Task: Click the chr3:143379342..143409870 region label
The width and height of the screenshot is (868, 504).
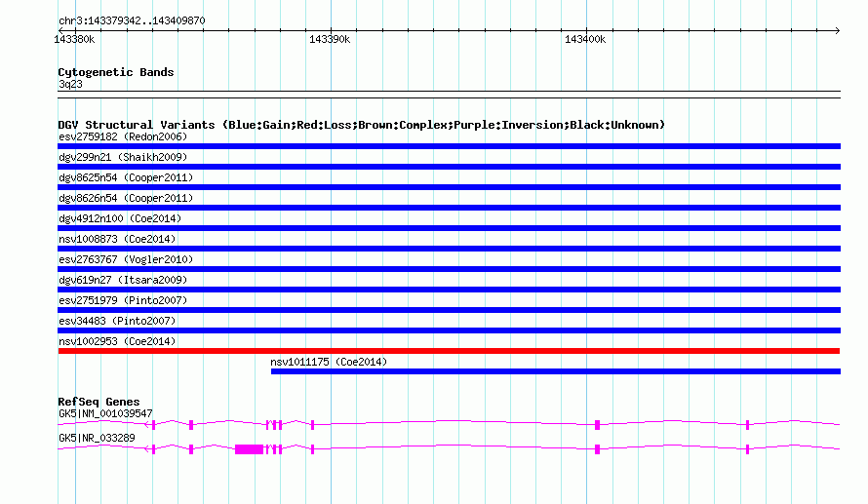Action: pyautogui.click(x=132, y=21)
